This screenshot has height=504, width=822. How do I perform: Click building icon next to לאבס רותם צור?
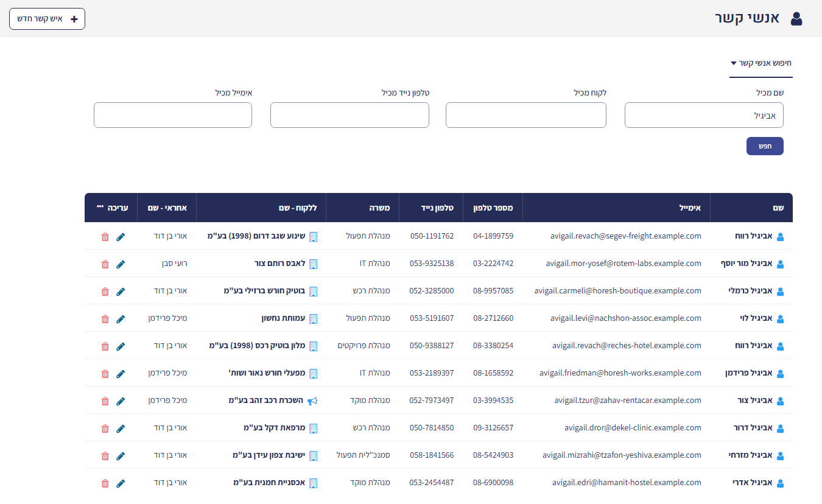click(314, 264)
